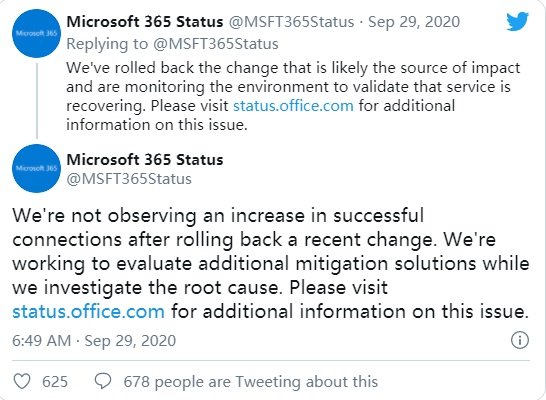Click the heart like icon

(x=22, y=382)
